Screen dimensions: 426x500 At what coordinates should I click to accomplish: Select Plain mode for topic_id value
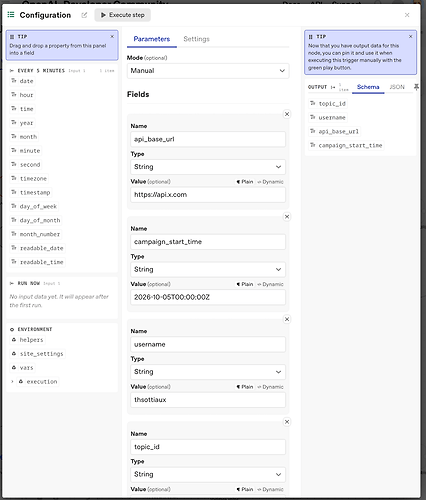[245, 489]
